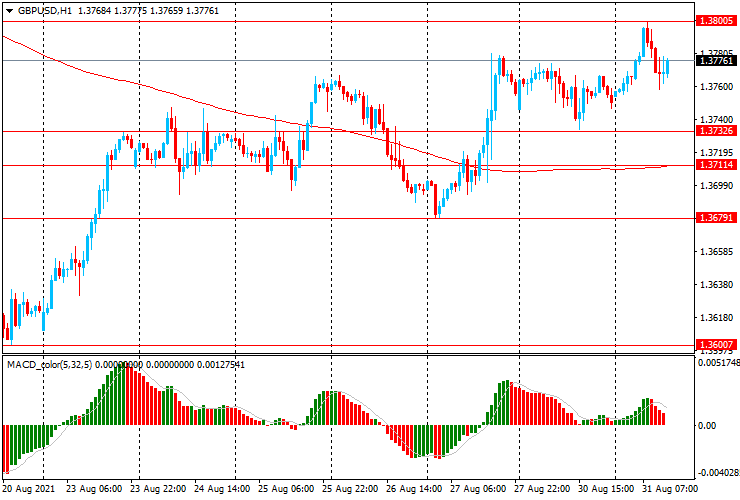Click the 27 Aug 06:00 time label
Viewport: 740px width, 500px height.
coord(478,488)
